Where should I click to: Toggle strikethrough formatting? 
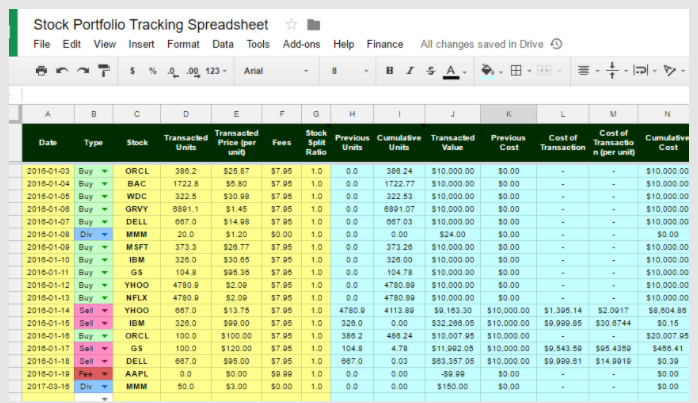point(430,71)
